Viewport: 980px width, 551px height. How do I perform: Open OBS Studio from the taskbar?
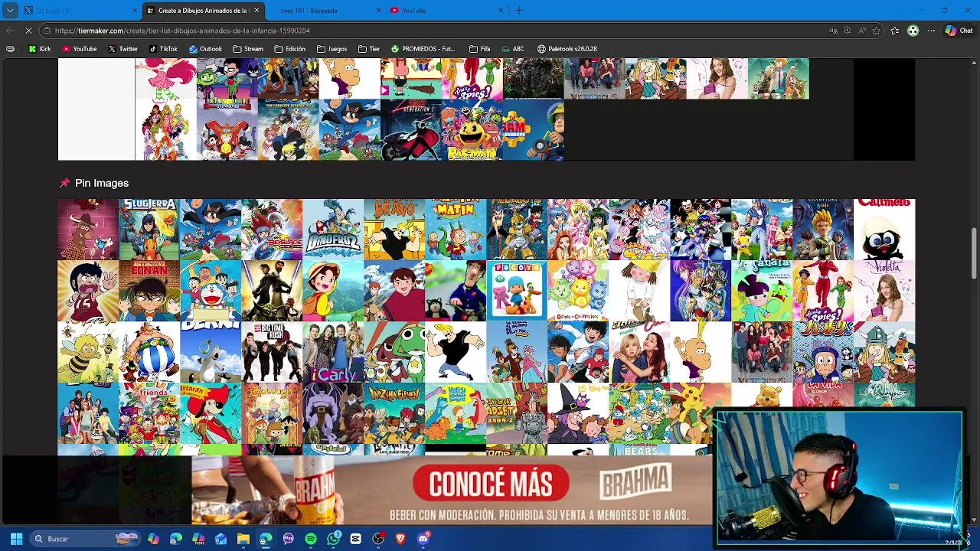[x=378, y=539]
